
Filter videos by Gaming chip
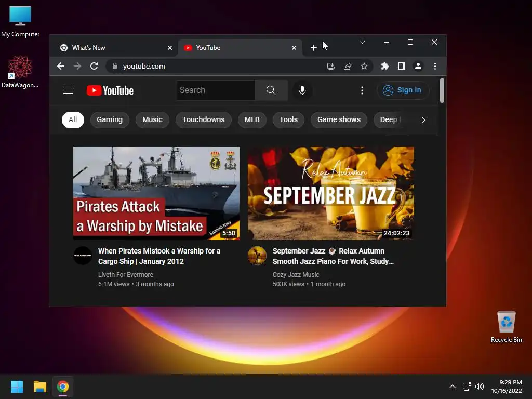(x=110, y=120)
